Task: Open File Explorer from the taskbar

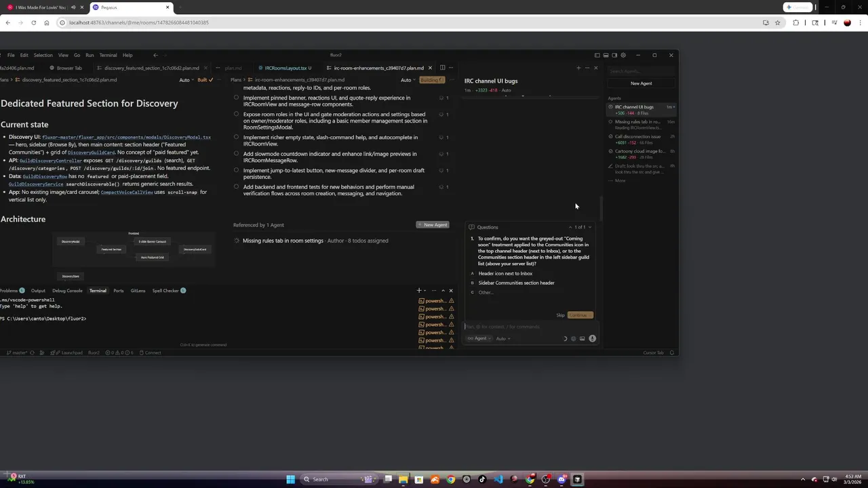Action: pos(403,479)
